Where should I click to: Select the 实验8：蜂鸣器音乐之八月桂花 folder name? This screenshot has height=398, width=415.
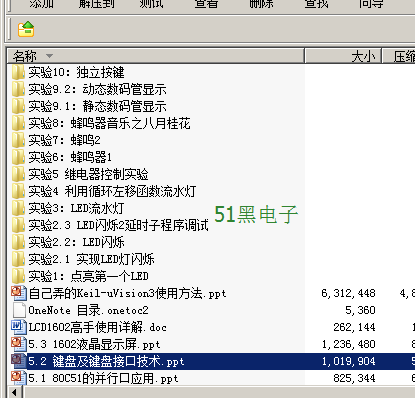click(109, 123)
